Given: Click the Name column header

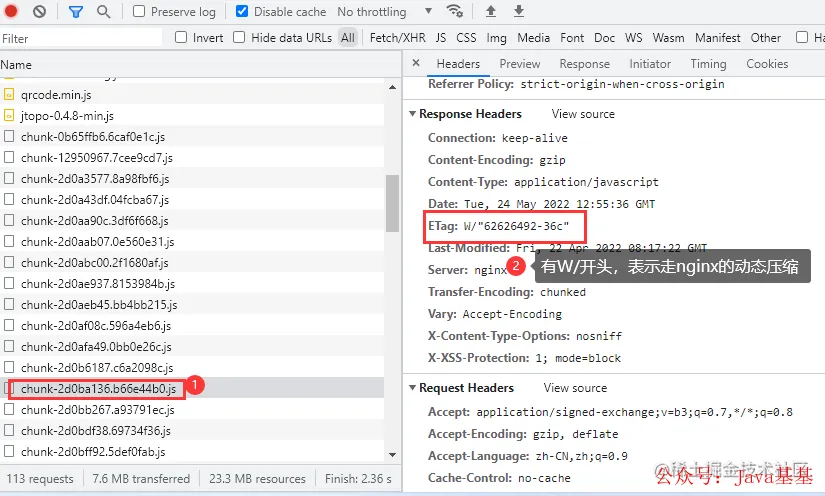Looking at the screenshot, I should click(x=200, y=65).
